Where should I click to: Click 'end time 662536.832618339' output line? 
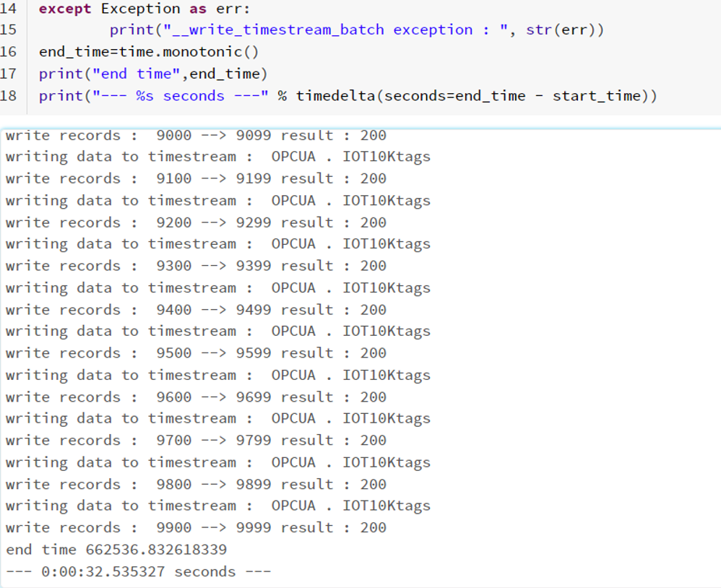point(116,550)
